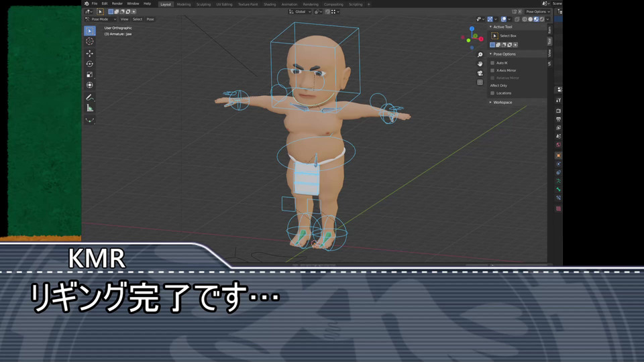Select the Select Box tool in left toolbar
Screen dimensions: 644x362
[89, 31]
